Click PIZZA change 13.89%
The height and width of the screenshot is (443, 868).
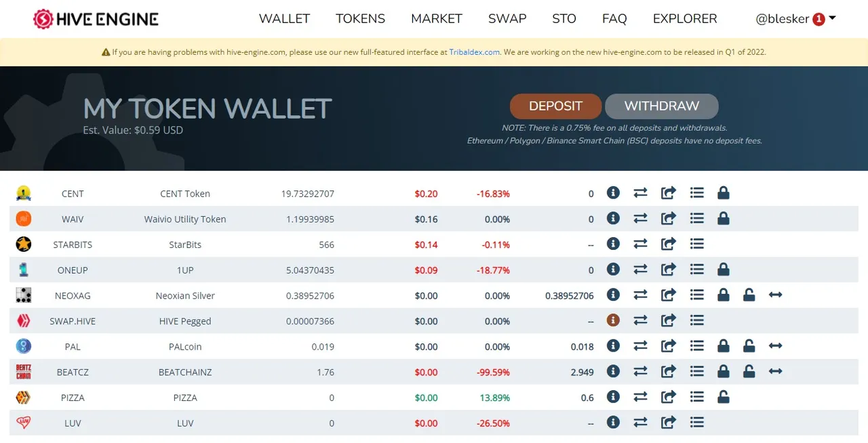point(495,398)
